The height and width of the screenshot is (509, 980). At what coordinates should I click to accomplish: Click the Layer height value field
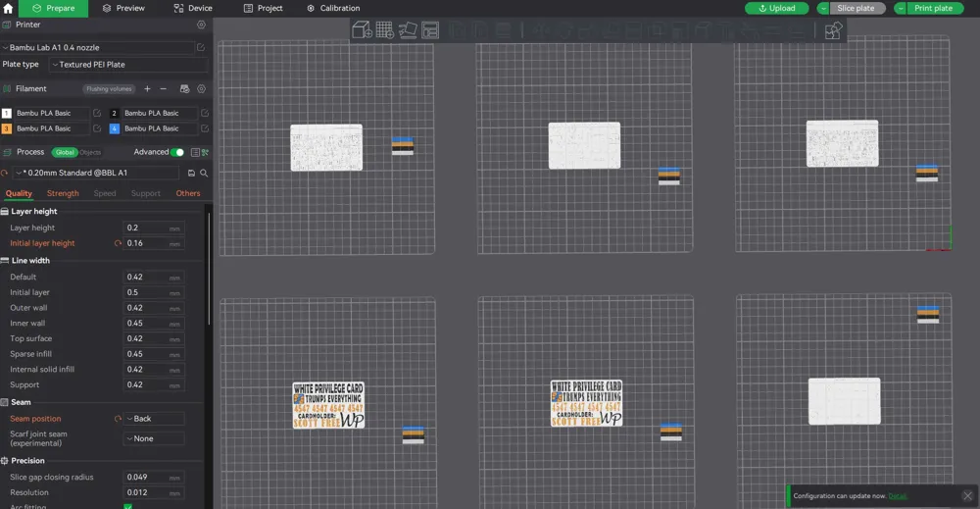pos(154,228)
